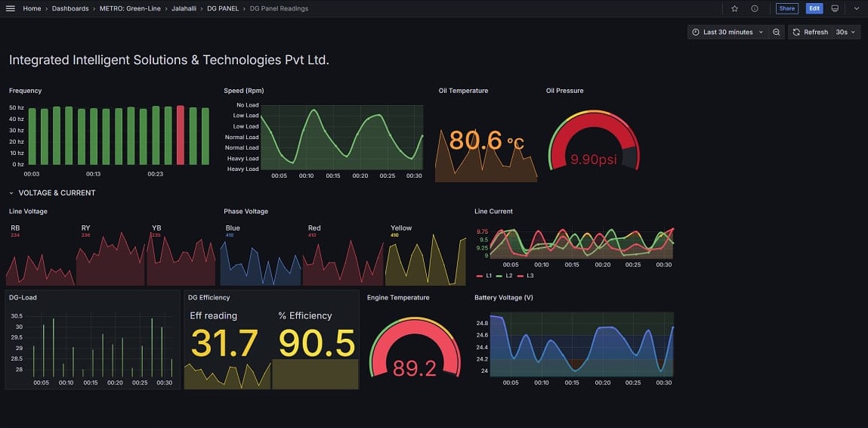Go to Home in the breadcrumb
Viewport: 868px width, 428px height.
[x=32, y=8]
